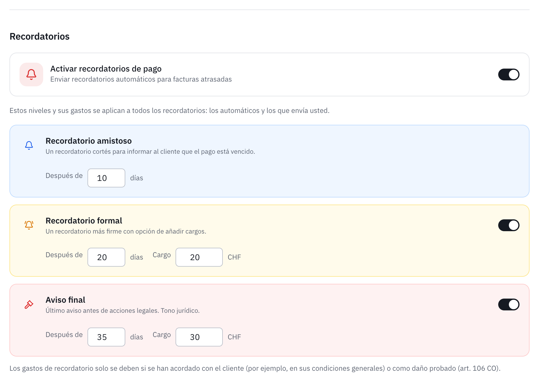Click the 'días' label in Aviso final
Image resolution: width=539 pixels, height=392 pixels.
click(x=137, y=337)
